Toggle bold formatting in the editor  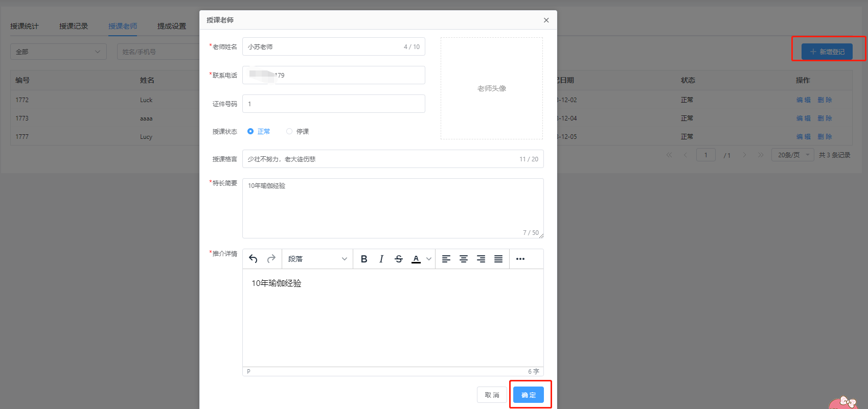364,259
